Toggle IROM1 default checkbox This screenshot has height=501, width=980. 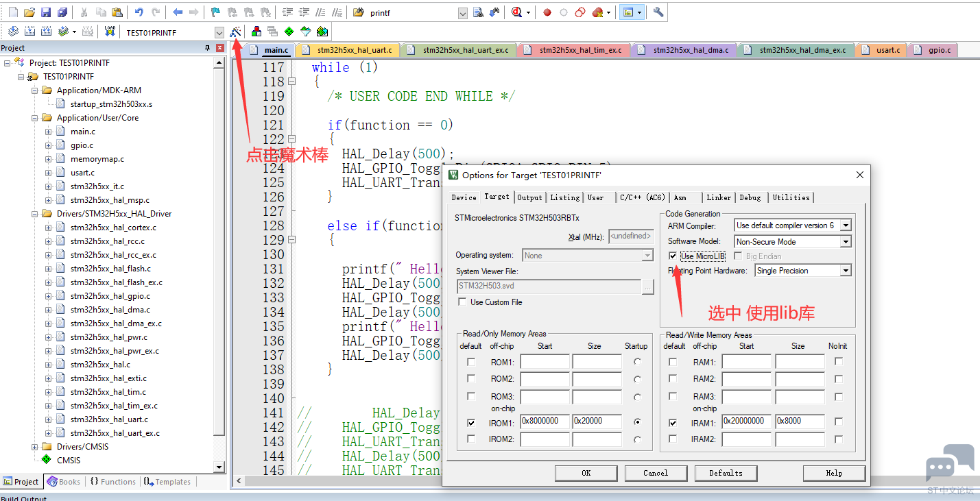(470, 421)
